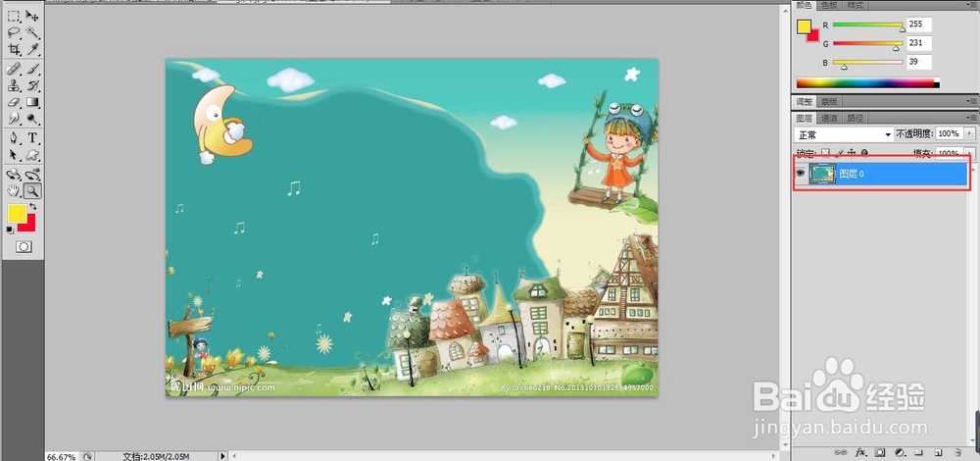Image resolution: width=980 pixels, height=461 pixels.
Task: Click the B value field showing 39
Action: (x=919, y=62)
